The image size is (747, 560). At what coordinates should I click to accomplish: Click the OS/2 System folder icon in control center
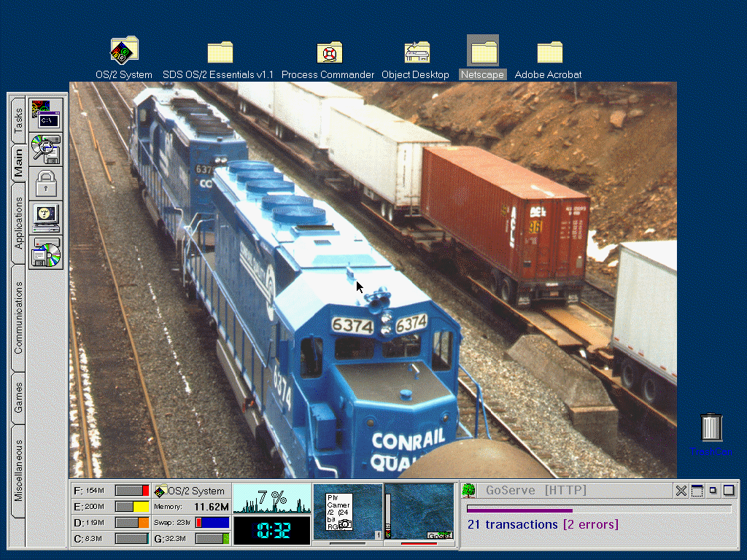[x=160, y=491]
